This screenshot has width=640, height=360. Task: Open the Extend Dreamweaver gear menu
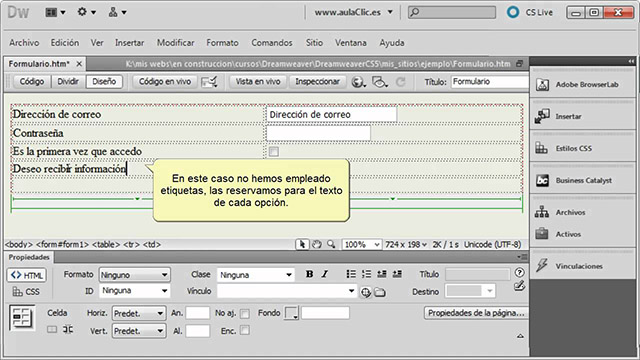(x=87, y=12)
